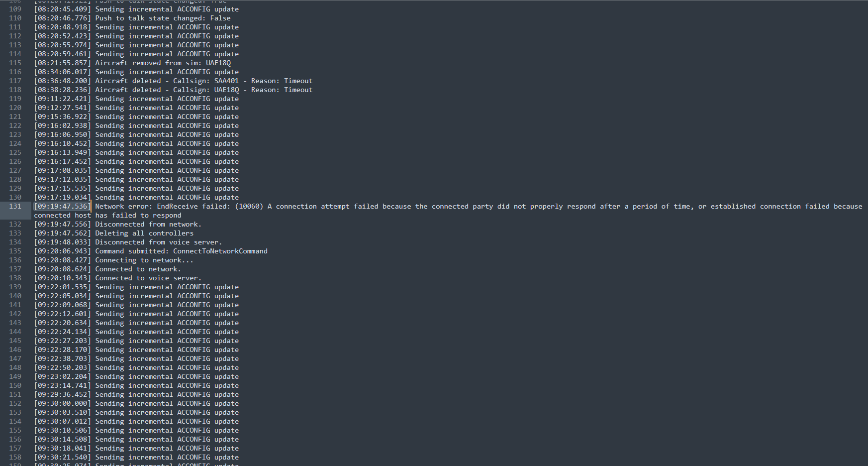The image size is (868, 466).
Task: Click the 'Disconnected from voice server.' entry
Action: pos(158,242)
